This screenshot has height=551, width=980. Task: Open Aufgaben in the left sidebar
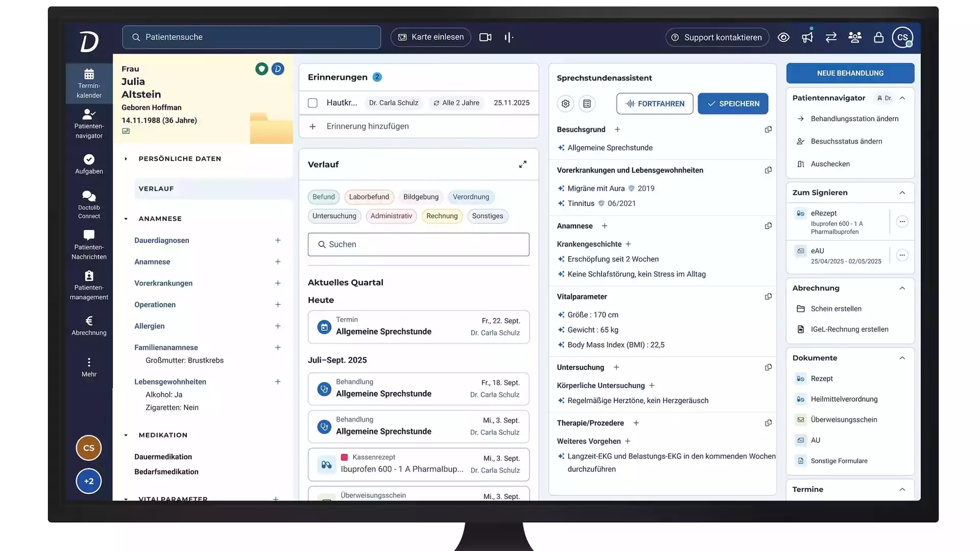click(89, 164)
